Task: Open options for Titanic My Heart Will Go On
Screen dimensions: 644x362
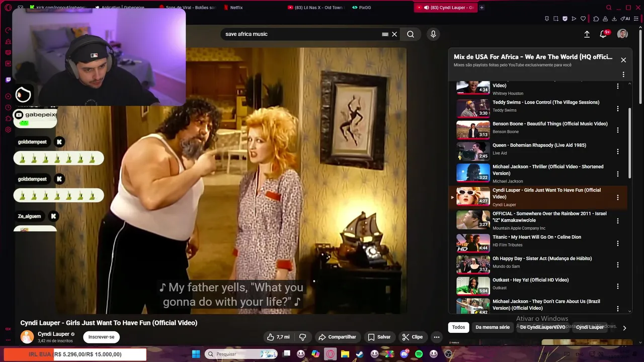Action: click(617, 243)
